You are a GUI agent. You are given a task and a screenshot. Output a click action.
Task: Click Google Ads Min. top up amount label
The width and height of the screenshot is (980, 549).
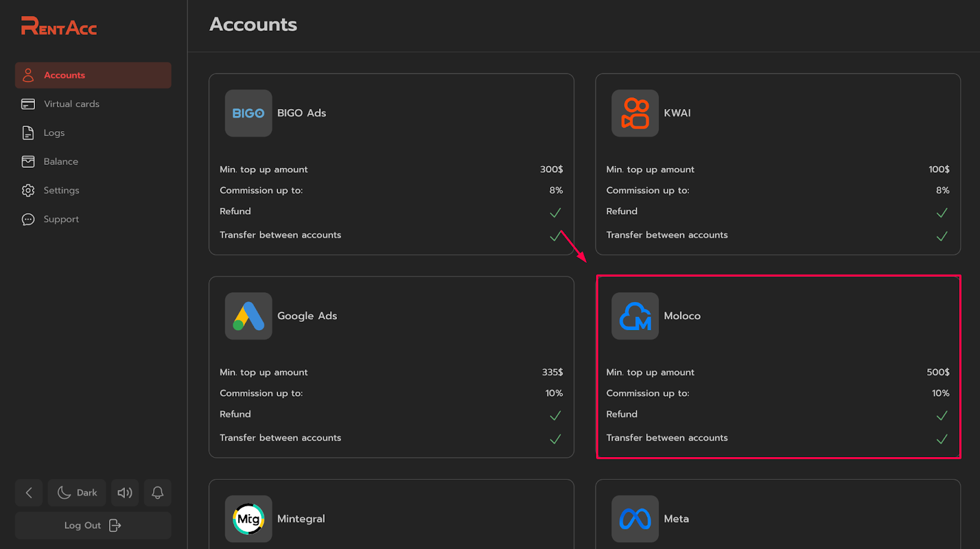coord(264,373)
